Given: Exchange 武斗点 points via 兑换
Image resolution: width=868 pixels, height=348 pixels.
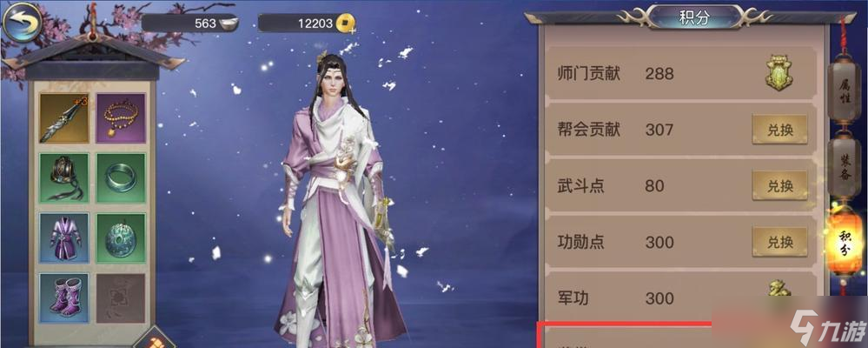Looking at the screenshot, I should (x=779, y=185).
